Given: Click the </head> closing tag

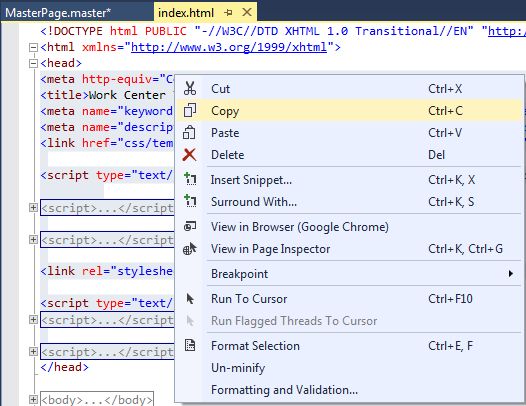Looking at the screenshot, I should pyautogui.click(x=64, y=367).
